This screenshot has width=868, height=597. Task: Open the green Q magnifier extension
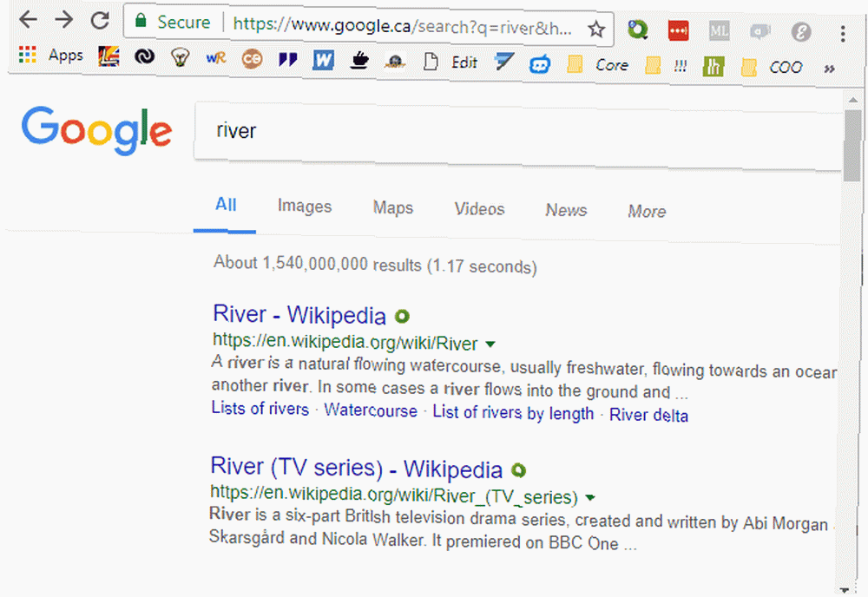(637, 30)
